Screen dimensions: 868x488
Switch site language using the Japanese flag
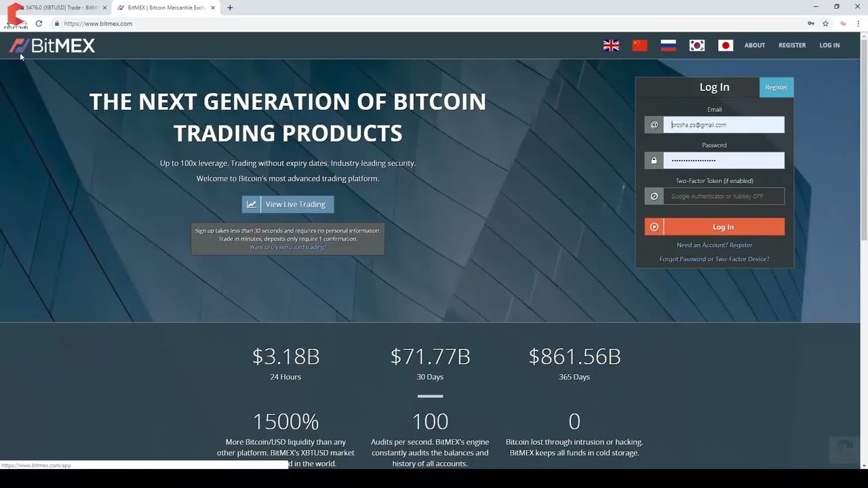726,45
